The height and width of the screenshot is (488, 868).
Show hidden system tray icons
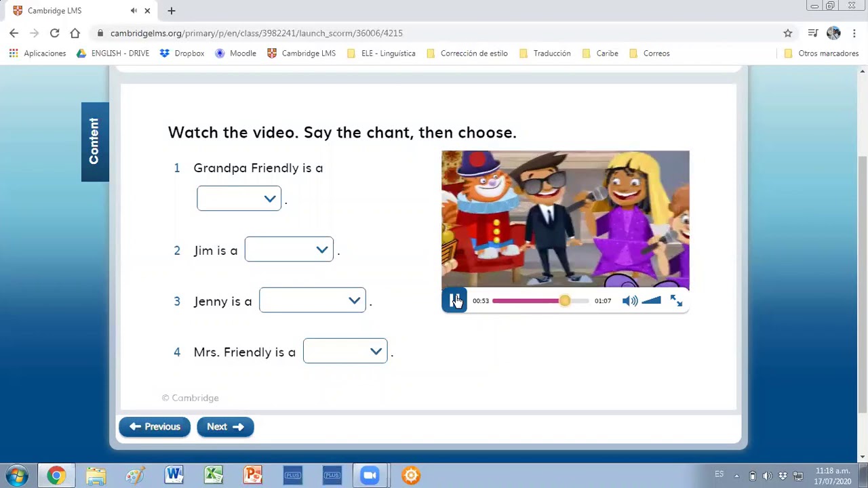[736, 476]
